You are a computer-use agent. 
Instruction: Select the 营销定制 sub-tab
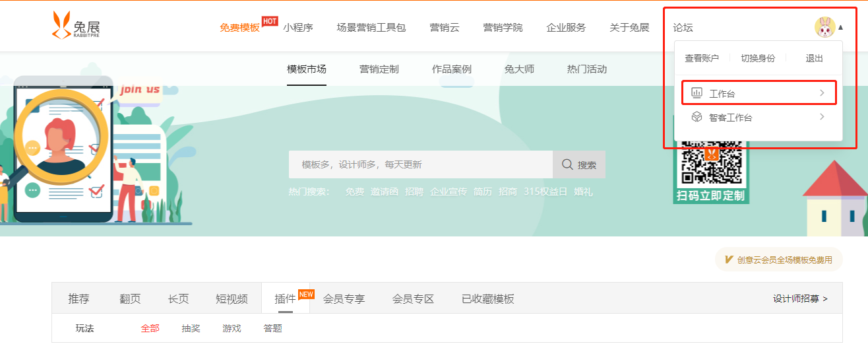click(379, 69)
